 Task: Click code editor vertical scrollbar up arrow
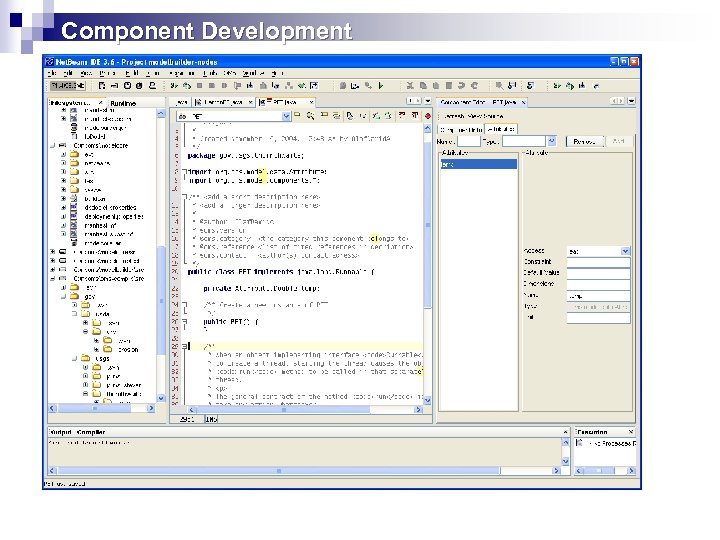pos(428,128)
